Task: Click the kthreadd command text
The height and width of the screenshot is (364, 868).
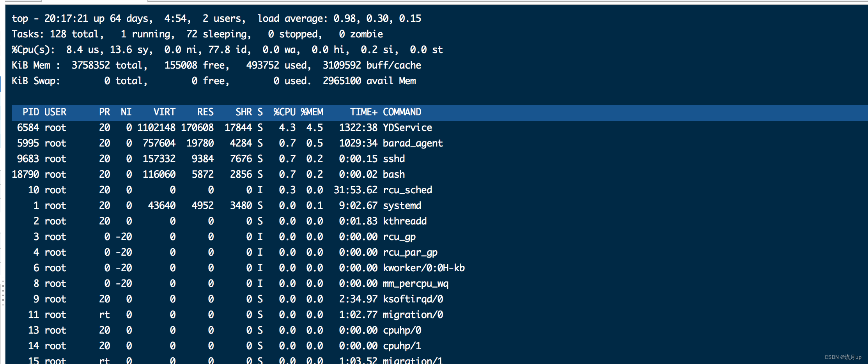Action: pyautogui.click(x=405, y=221)
